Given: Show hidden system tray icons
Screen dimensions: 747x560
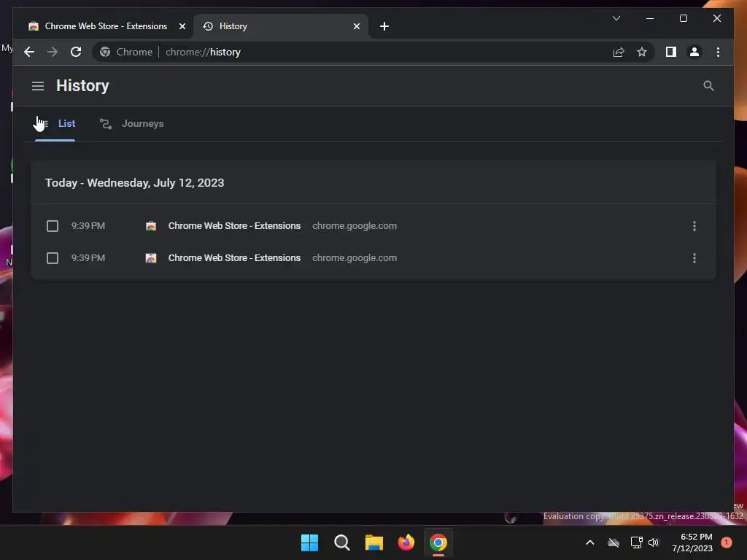Looking at the screenshot, I should (589, 542).
